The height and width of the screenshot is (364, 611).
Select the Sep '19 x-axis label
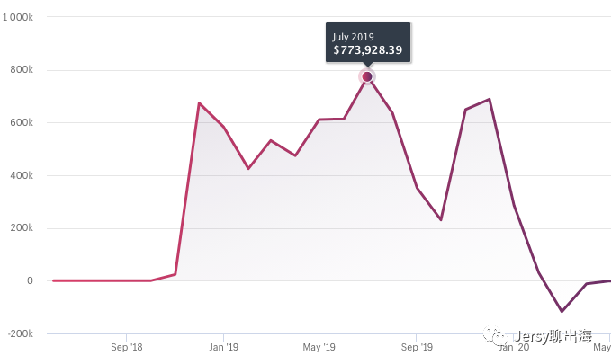[416, 347]
